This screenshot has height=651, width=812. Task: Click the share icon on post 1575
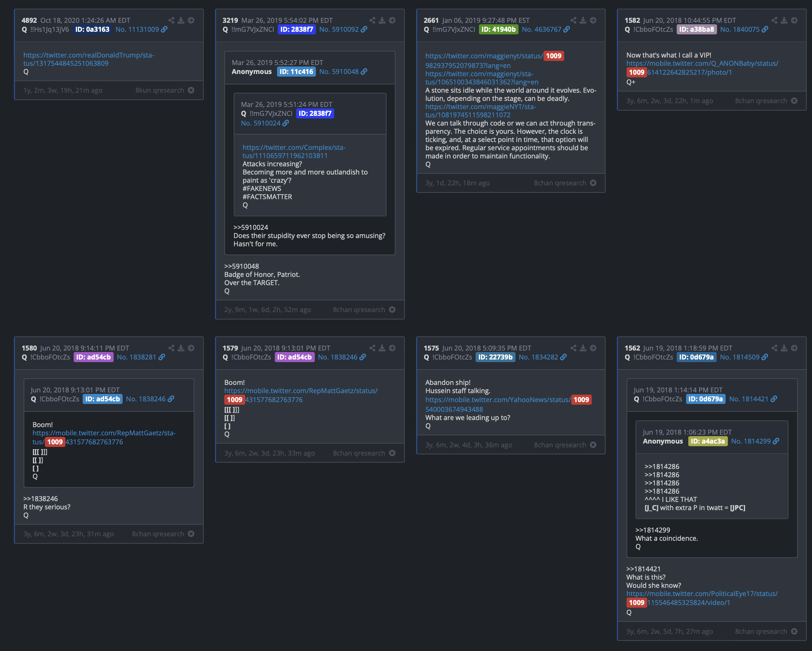pos(573,348)
